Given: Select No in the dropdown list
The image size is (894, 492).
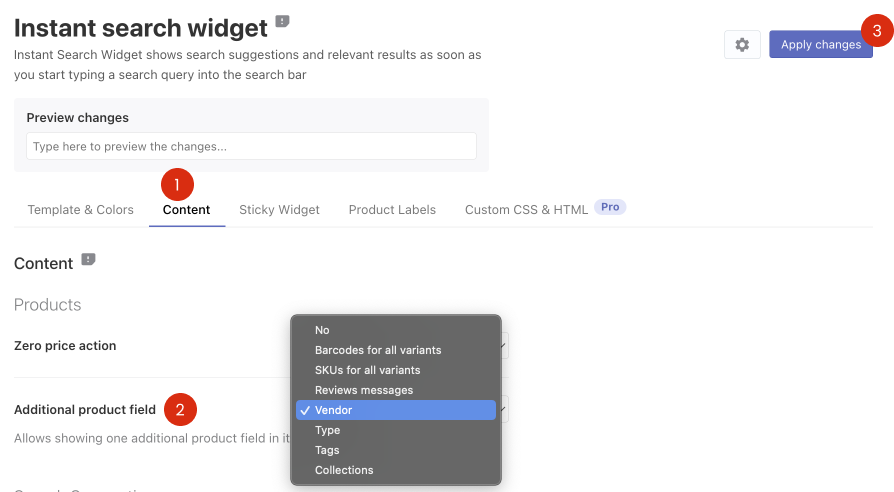Looking at the screenshot, I should pos(396,330).
